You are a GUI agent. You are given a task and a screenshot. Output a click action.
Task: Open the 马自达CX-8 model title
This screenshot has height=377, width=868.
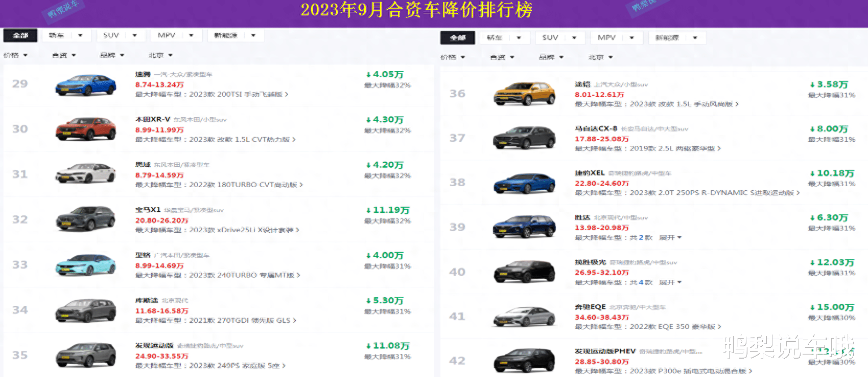596,129
